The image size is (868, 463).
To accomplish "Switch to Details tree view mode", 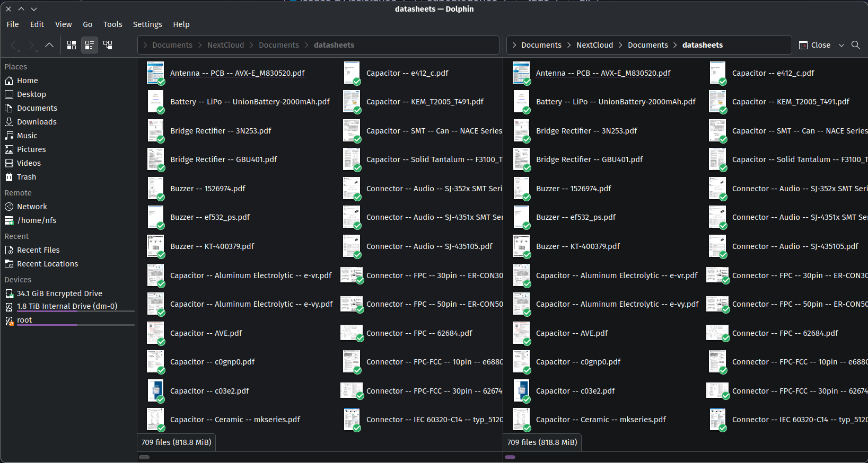I will (x=108, y=45).
